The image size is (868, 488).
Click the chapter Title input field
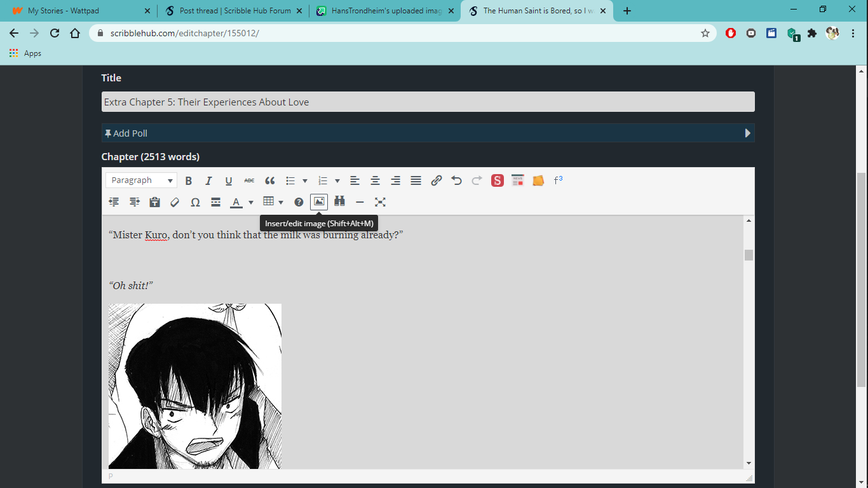point(428,102)
